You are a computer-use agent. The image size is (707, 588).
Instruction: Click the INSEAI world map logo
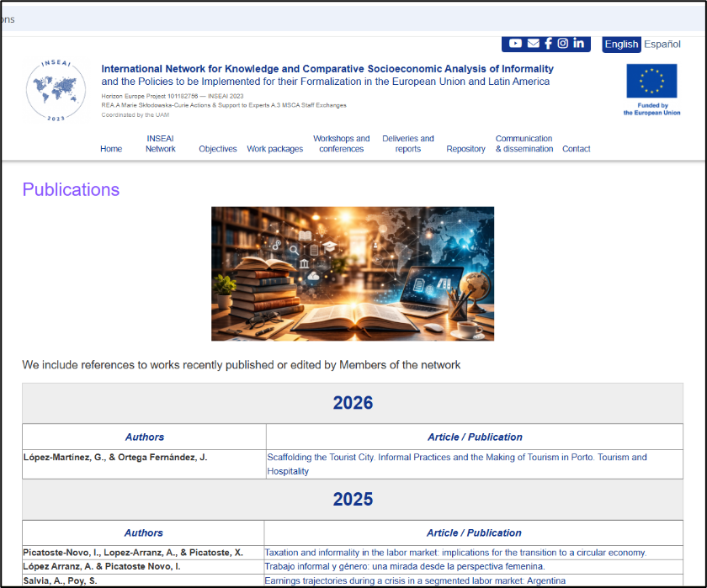coord(56,91)
